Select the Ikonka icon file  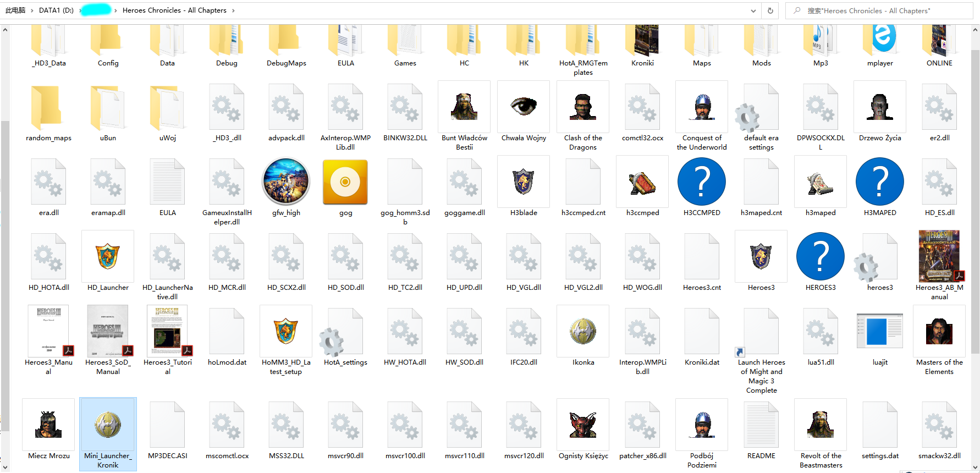[x=583, y=331]
